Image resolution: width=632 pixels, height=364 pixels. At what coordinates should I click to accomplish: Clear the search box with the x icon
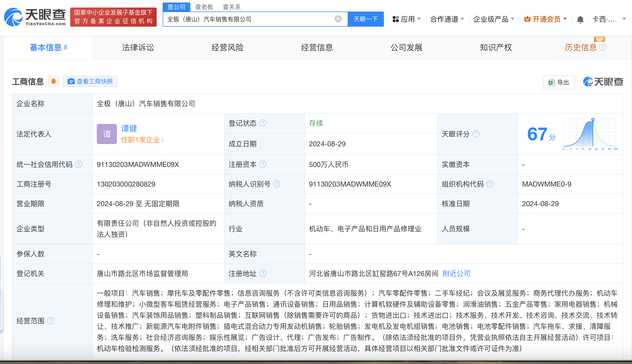click(338, 19)
